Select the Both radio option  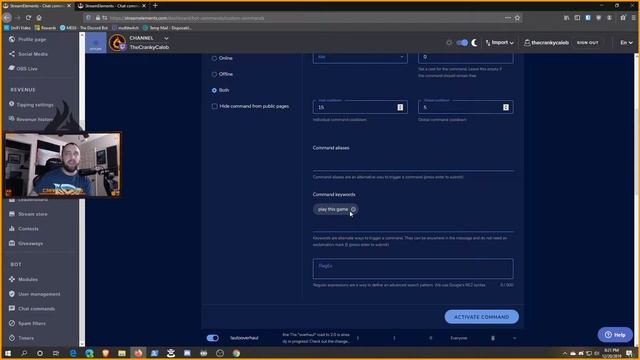point(214,90)
